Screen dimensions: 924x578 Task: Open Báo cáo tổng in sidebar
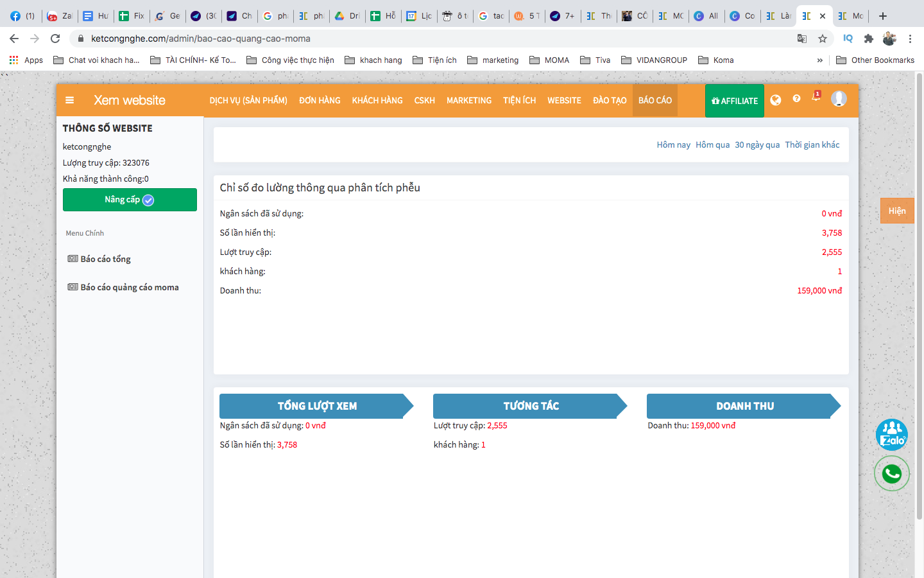105,259
